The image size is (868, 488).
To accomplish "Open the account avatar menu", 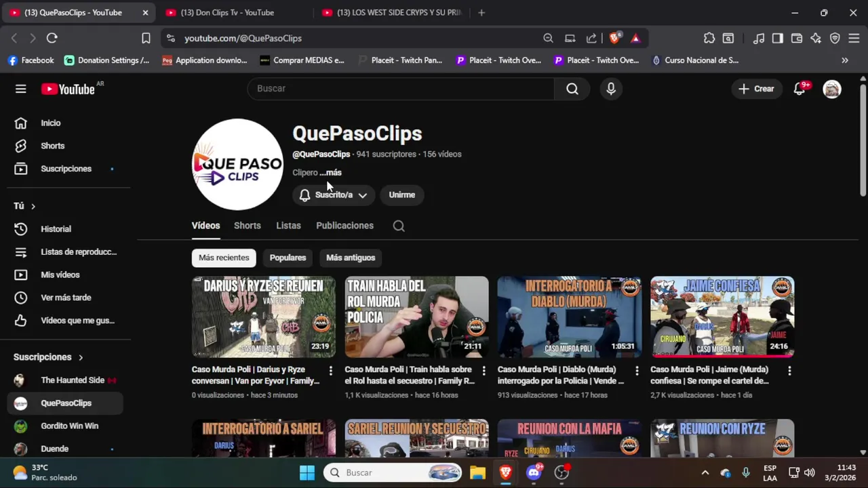I will pyautogui.click(x=832, y=89).
